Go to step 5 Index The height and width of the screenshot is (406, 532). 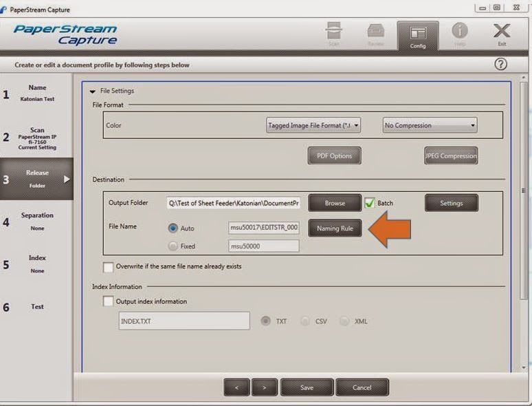pos(36,264)
